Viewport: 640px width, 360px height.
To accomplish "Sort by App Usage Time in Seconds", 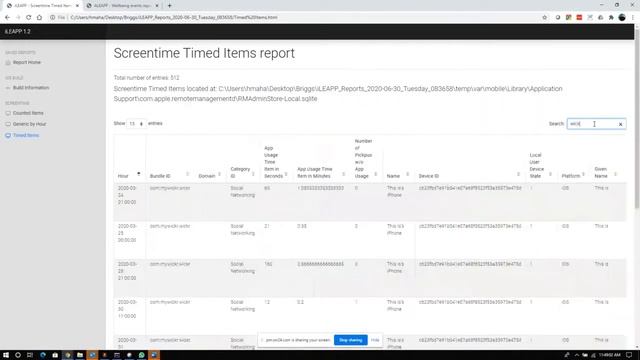I will [x=276, y=162].
